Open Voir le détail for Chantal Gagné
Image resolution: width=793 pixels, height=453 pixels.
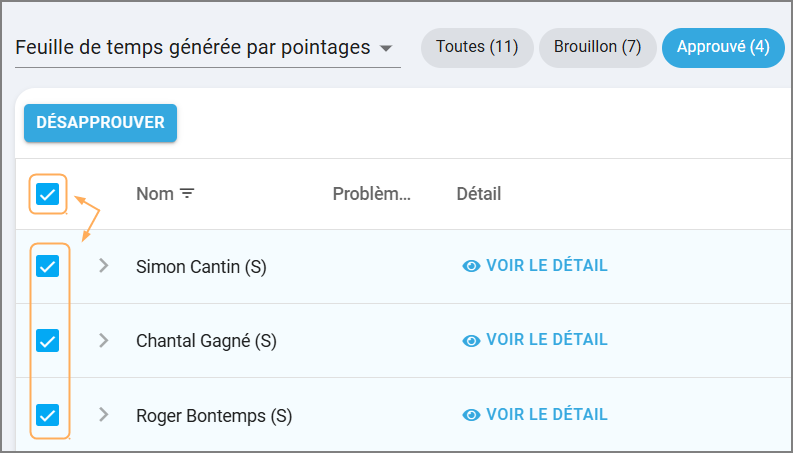(546, 340)
